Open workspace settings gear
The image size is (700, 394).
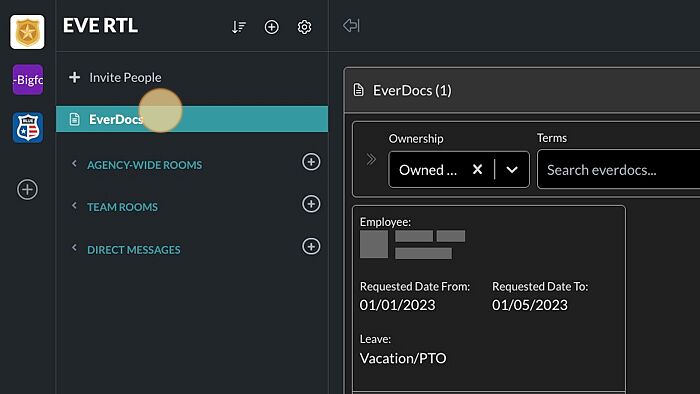point(304,27)
